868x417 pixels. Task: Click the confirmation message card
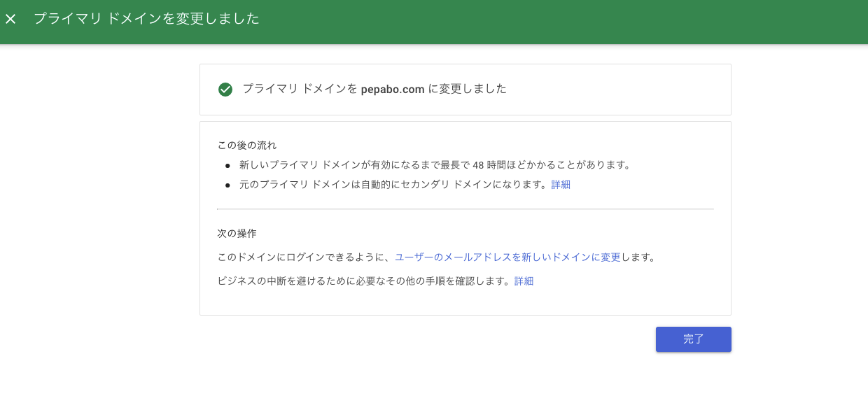465,89
